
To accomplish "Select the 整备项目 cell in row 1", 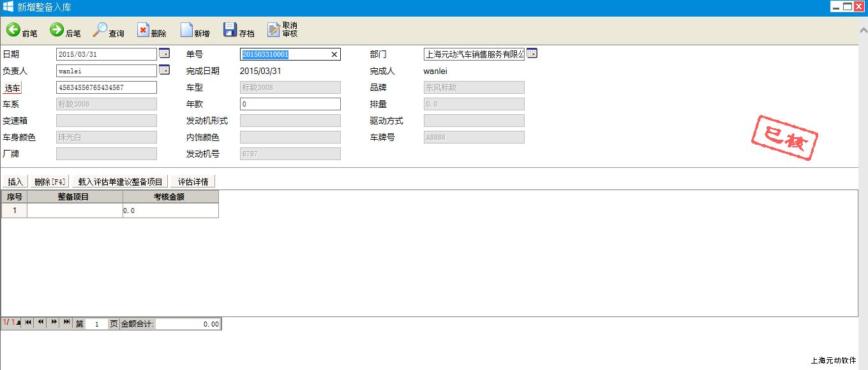I will coord(75,211).
